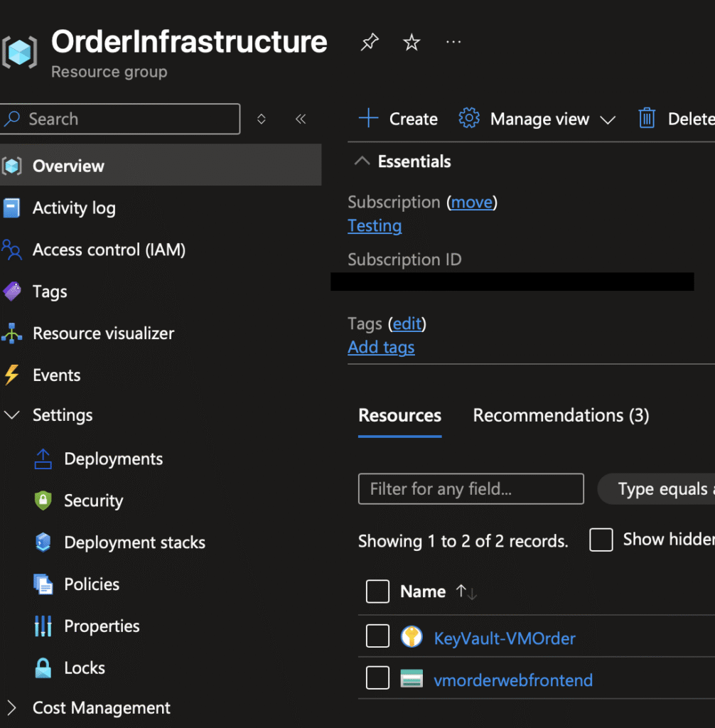Click the vmorderwebfrontend storage icon

click(x=412, y=678)
